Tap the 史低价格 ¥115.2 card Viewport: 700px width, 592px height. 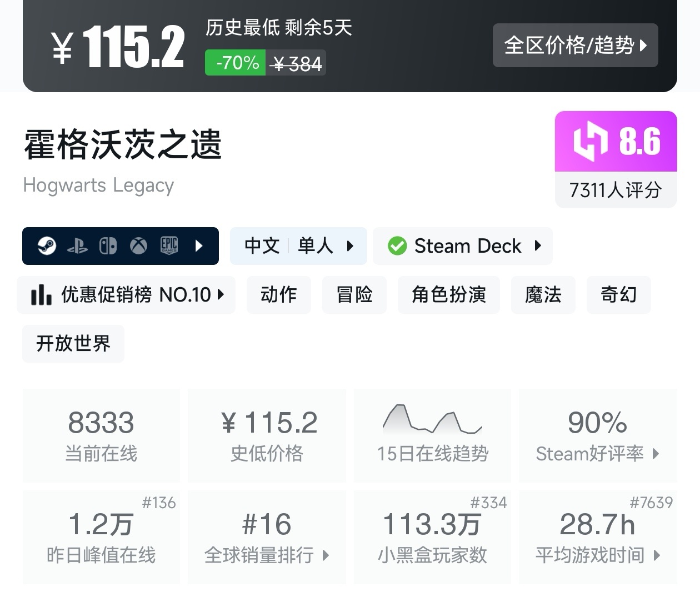pos(267,435)
